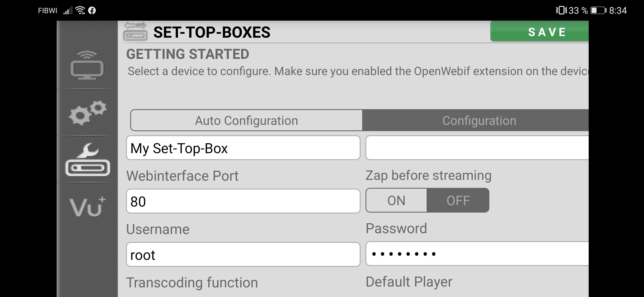Tap the Wi-Fi status icon
The height and width of the screenshot is (297, 644).
80,11
